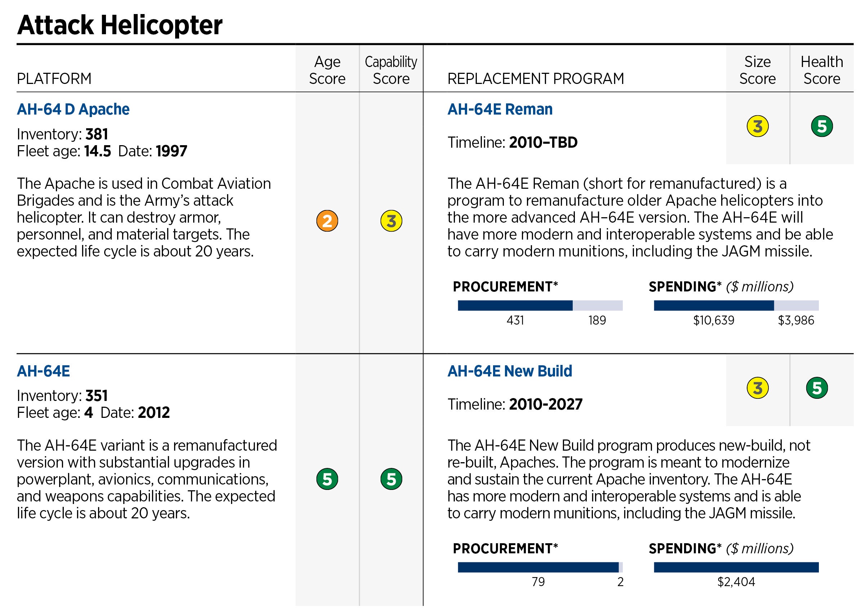Image resolution: width=865 pixels, height=616 pixels.
Task: Click the Age Score column header
Action: (327, 70)
